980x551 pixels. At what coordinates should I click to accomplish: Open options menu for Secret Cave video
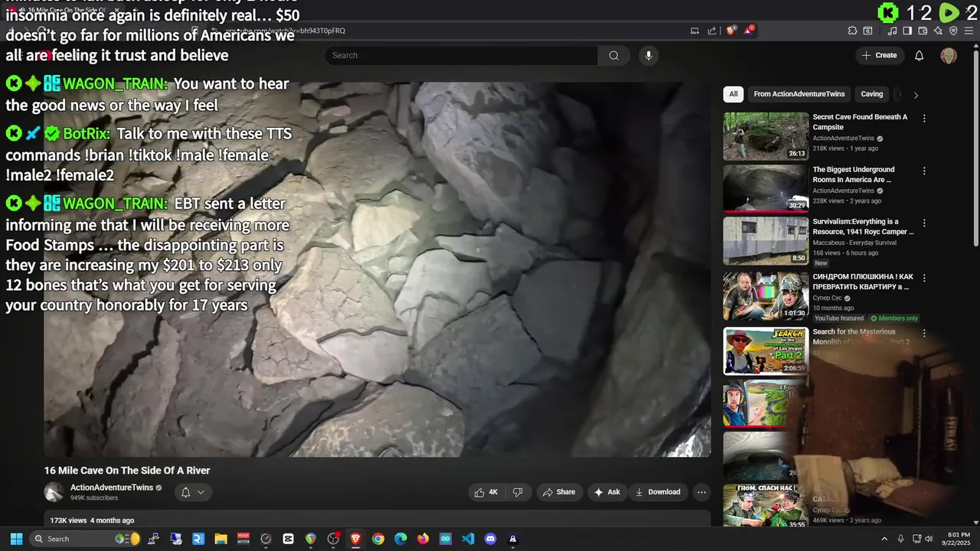[924, 119]
